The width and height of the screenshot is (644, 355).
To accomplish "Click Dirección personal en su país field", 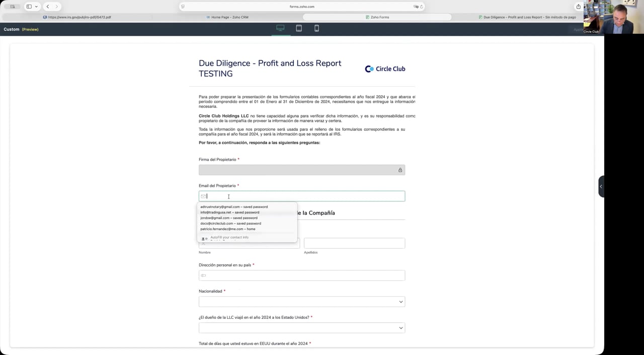I will tap(302, 275).
